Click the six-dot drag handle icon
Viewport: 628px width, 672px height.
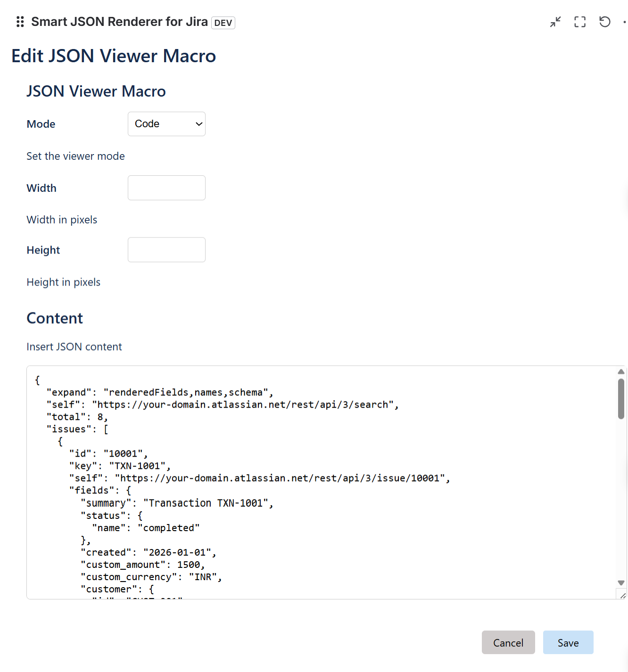coord(20,22)
